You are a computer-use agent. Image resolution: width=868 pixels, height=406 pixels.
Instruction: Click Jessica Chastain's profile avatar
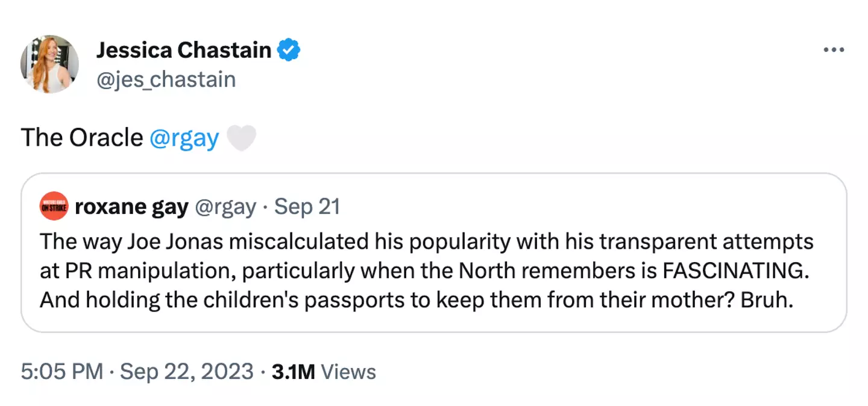tap(49, 64)
